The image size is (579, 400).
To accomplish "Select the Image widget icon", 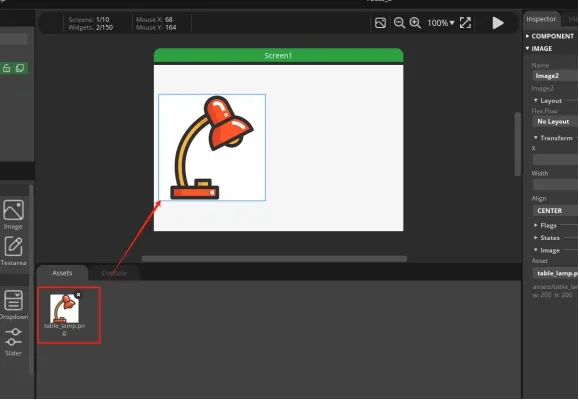I will [x=14, y=210].
